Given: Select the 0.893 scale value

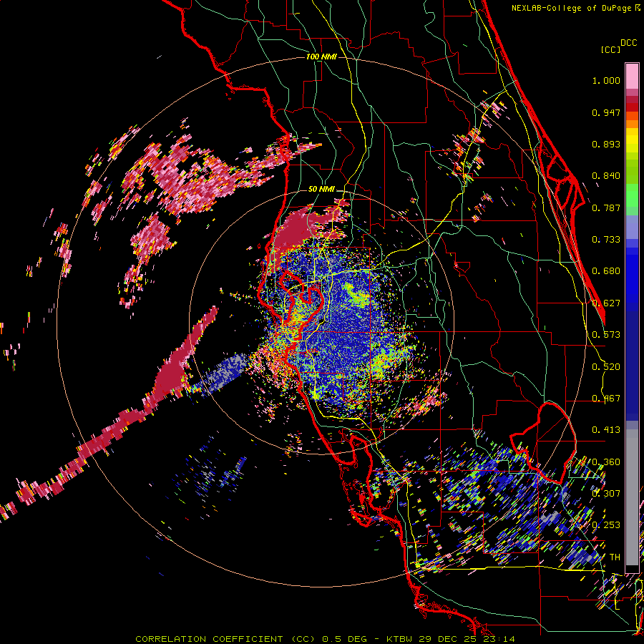Looking at the screenshot, I should pos(606,144).
